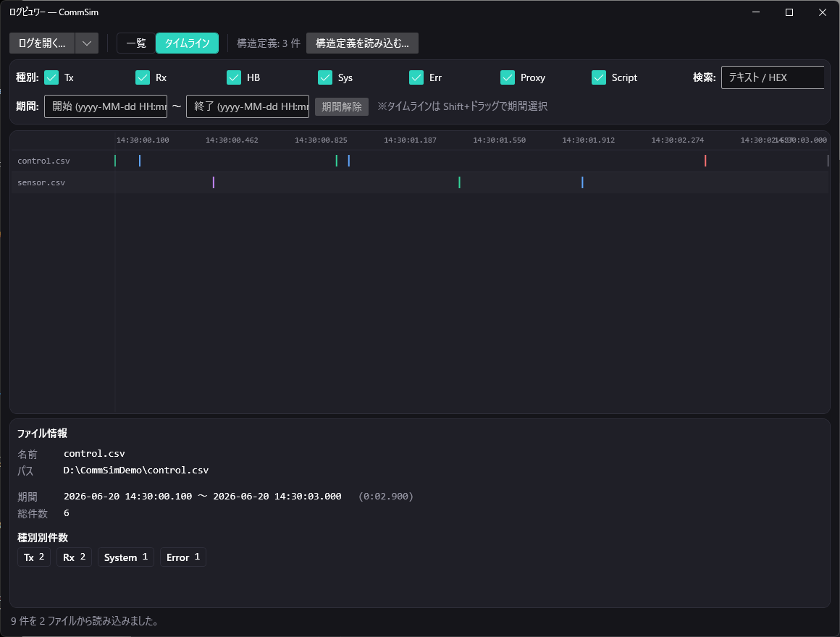Viewport: 840px width, 637px height.
Task: Maximize the CommSim log viewer window
Action: [789, 12]
